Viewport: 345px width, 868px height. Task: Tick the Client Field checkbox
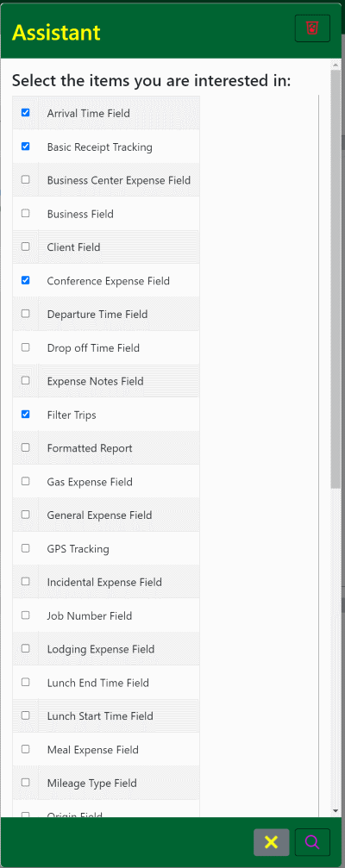[x=26, y=247]
